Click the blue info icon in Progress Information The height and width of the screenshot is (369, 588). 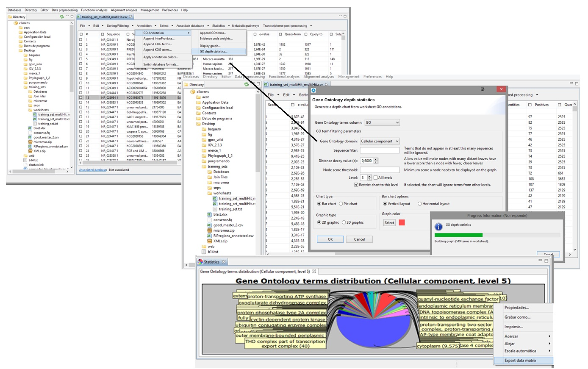coord(439,227)
